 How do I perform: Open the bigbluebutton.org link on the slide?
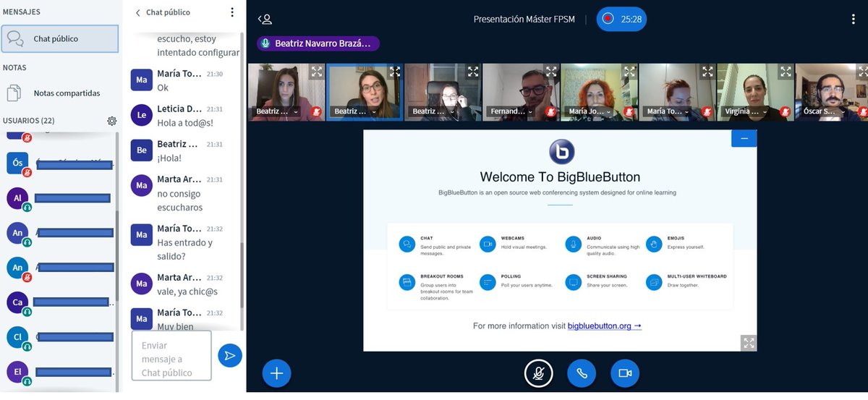605,326
